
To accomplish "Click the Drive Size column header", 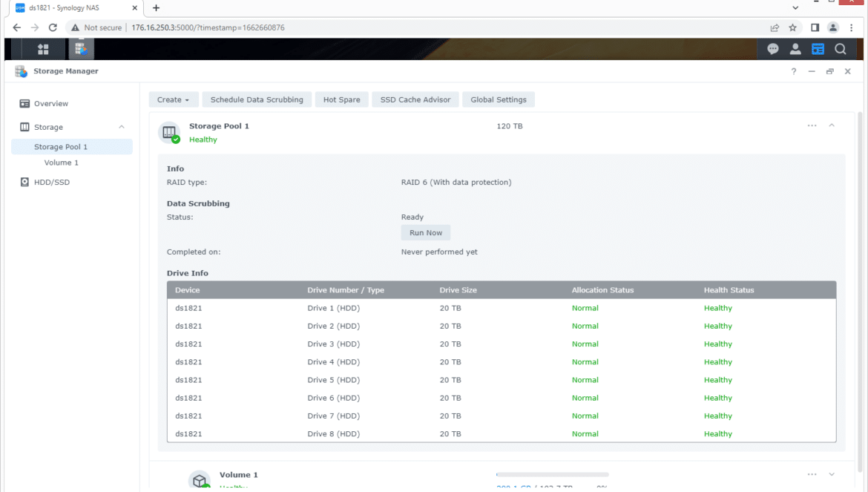I will click(458, 290).
